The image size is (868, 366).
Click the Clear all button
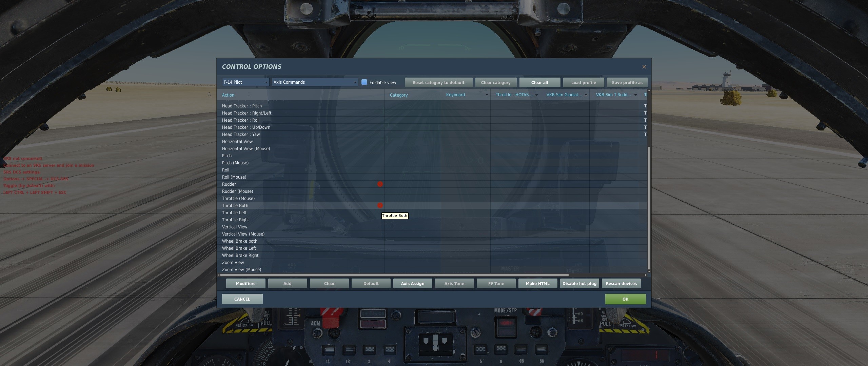click(539, 82)
